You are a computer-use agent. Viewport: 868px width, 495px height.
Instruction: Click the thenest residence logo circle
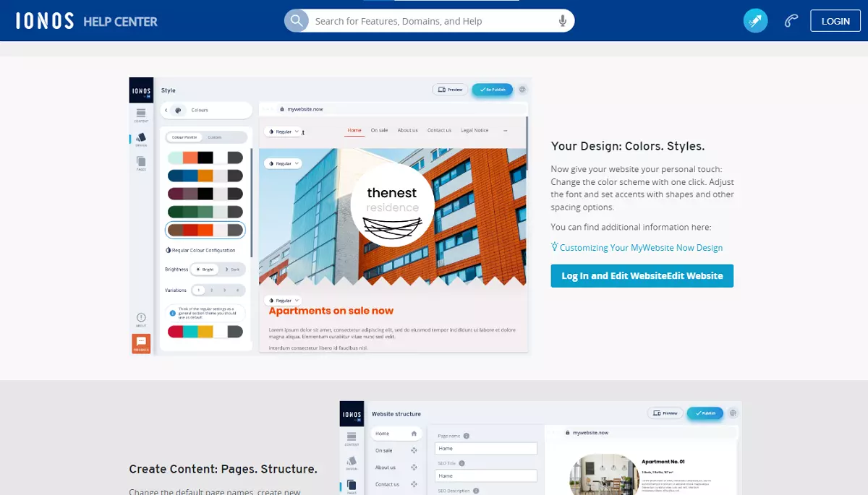[x=393, y=205]
